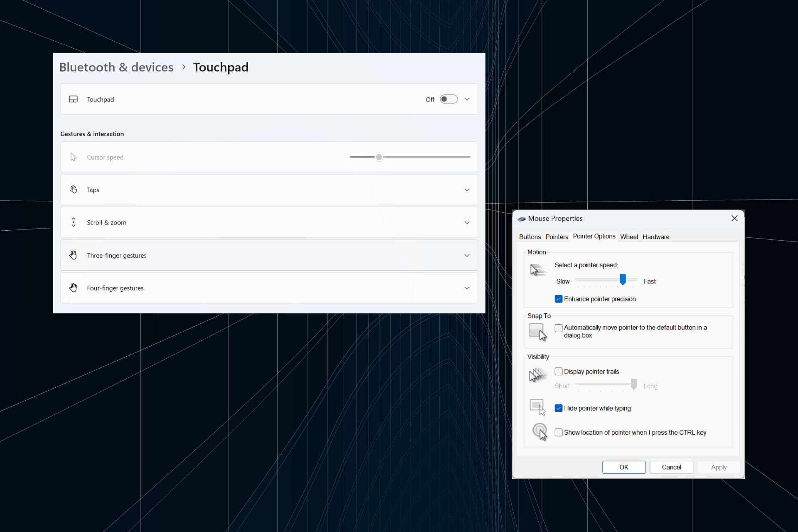
Task: Switch to the Pointer Options tab
Action: point(593,236)
